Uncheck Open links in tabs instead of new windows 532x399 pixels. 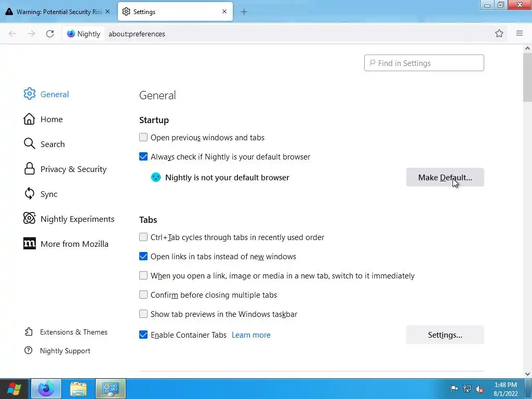[x=143, y=256]
